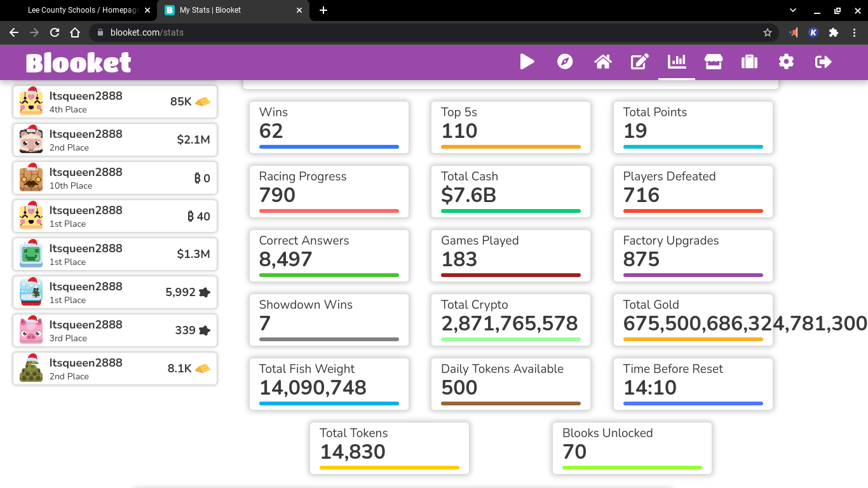Click the Top 5s stat card

(x=511, y=128)
